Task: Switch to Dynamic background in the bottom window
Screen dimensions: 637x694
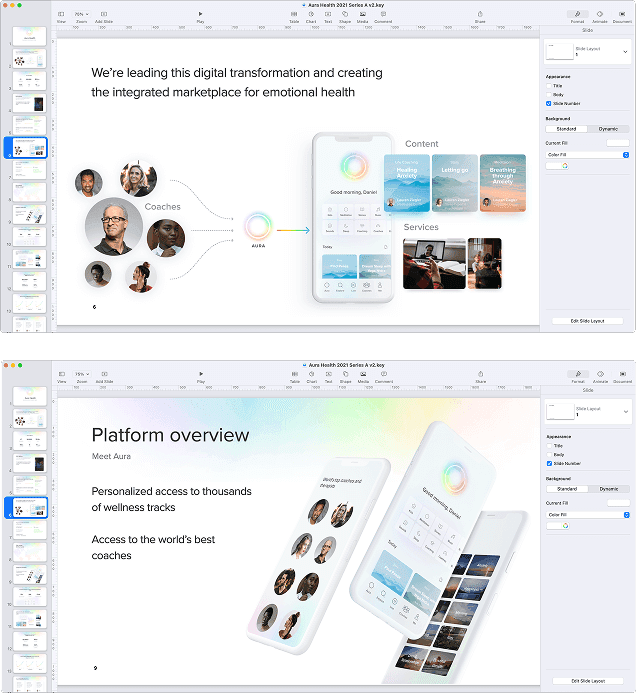Action: pyautogui.click(x=609, y=489)
